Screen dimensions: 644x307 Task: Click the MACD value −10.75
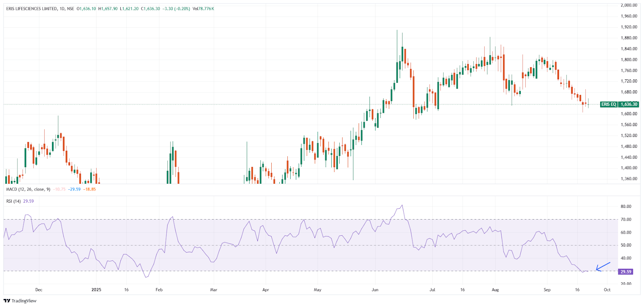point(59,189)
